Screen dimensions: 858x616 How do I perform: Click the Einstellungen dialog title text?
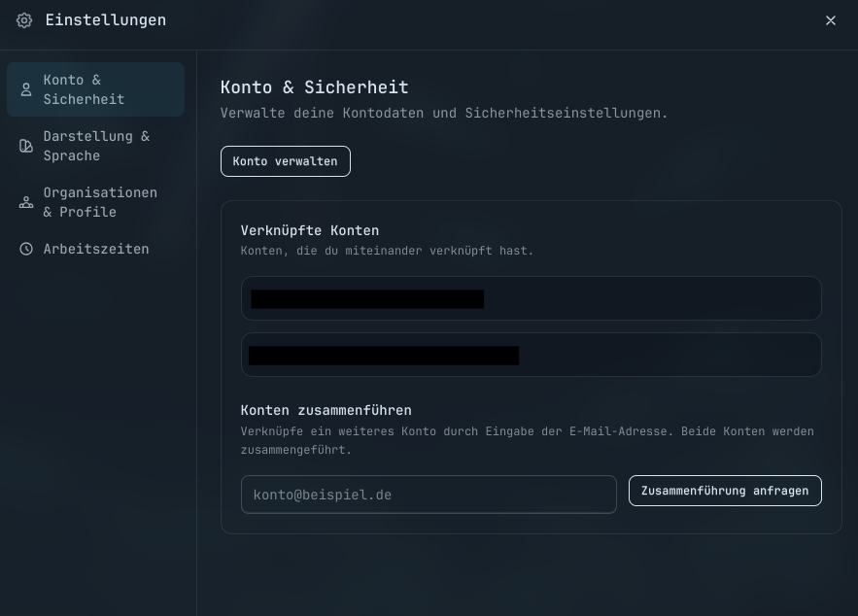[106, 20]
